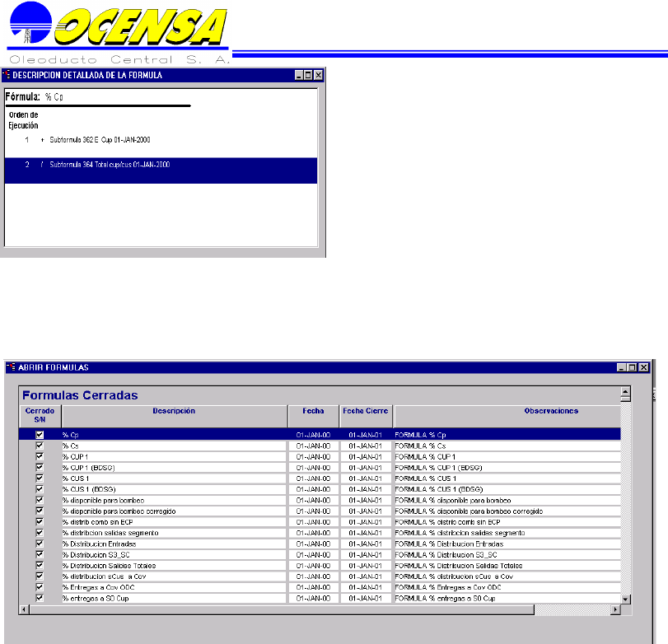Click observation FORMULA % Entregas a Cov ODC
Viewport: 668px width, 644px height.
pos(507,587)
